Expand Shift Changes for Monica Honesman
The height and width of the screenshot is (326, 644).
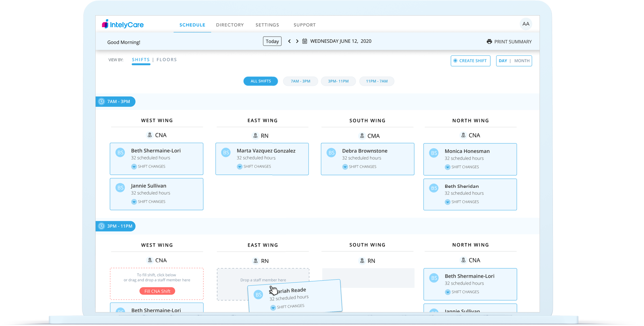click(448, 167)
